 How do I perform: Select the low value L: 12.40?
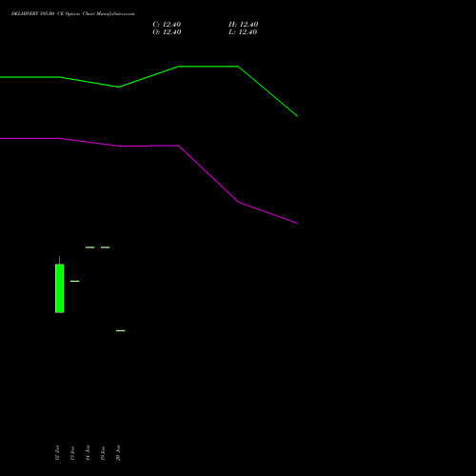[243, 32]
